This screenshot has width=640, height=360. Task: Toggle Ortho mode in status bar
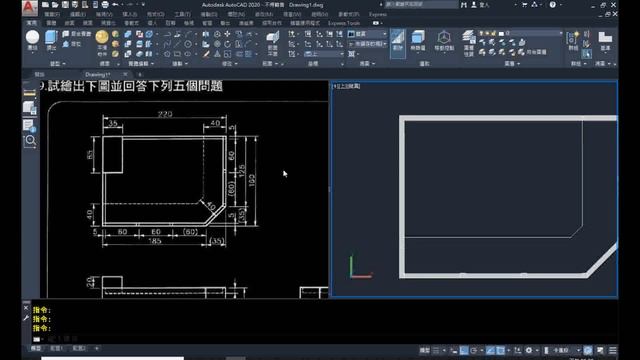tap(464, 350)
